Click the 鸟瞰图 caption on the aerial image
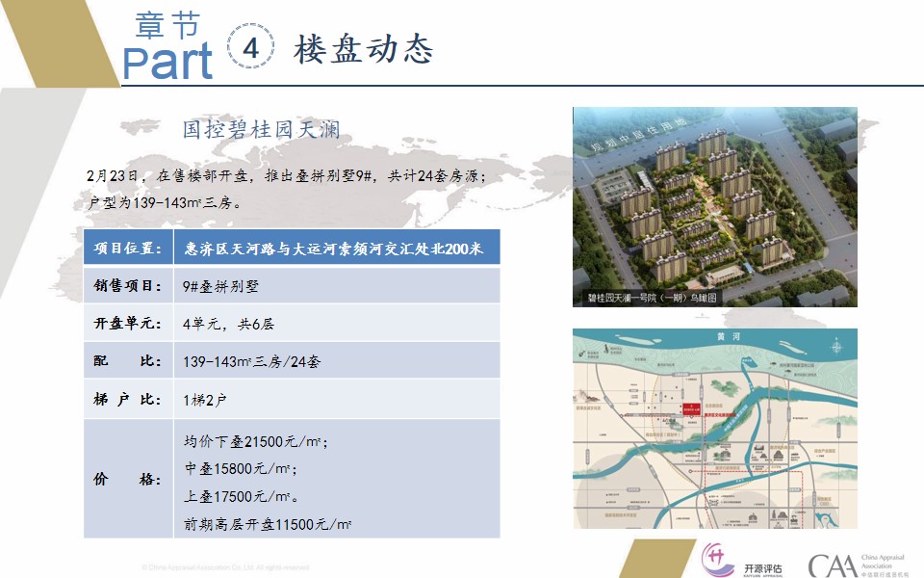924x578 pixels. click(x=653, y=298)
